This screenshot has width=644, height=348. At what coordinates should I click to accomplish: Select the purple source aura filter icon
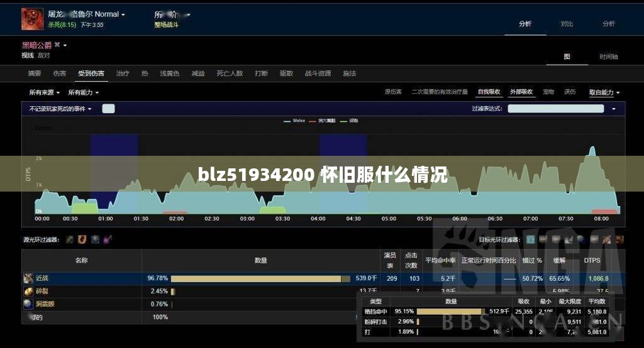(108, 239)
